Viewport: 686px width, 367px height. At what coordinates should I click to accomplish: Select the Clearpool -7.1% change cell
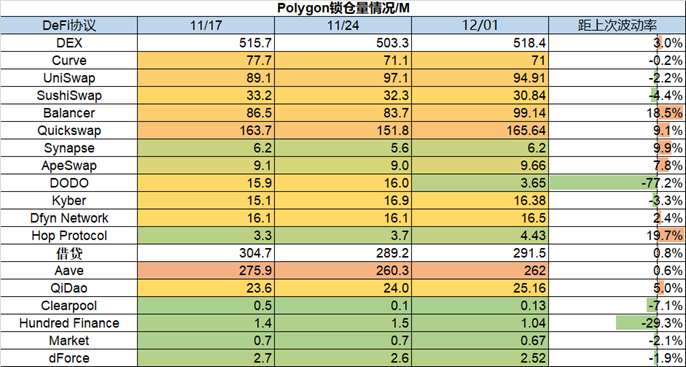point(617,305)
